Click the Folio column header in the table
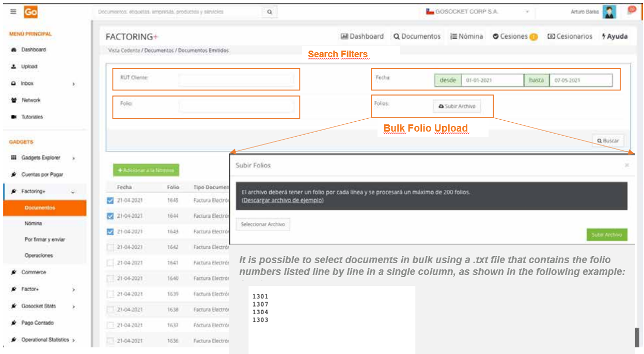This screenshot has width=644, height=354. [x=173, y=187]
